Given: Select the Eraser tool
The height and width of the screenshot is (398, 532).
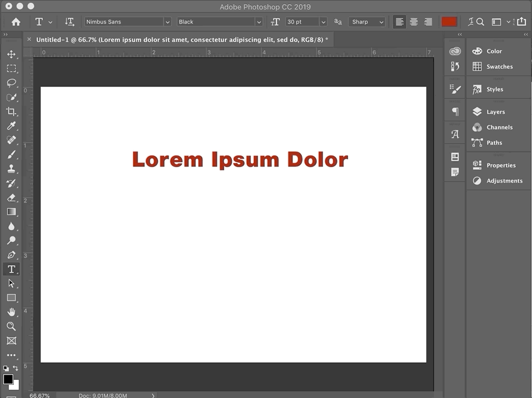Looking at the screenshot, I should (11, 198).
